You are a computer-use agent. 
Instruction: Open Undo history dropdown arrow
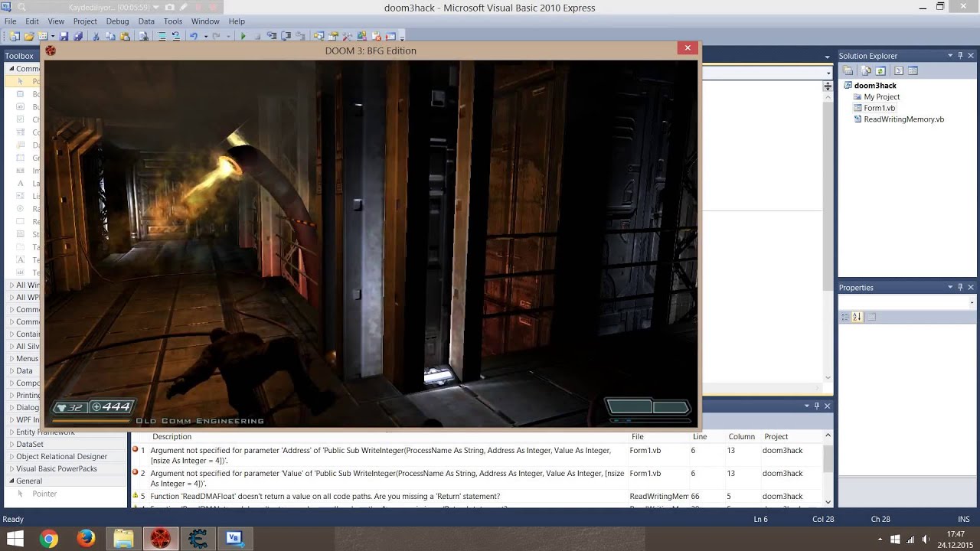coord(206,36)
